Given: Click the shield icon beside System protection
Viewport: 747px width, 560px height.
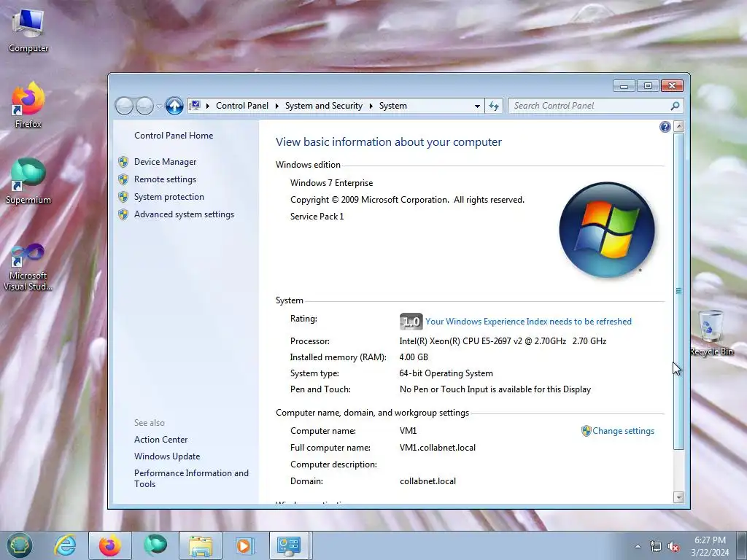Looking at the screenshot, I should [123, 197].
